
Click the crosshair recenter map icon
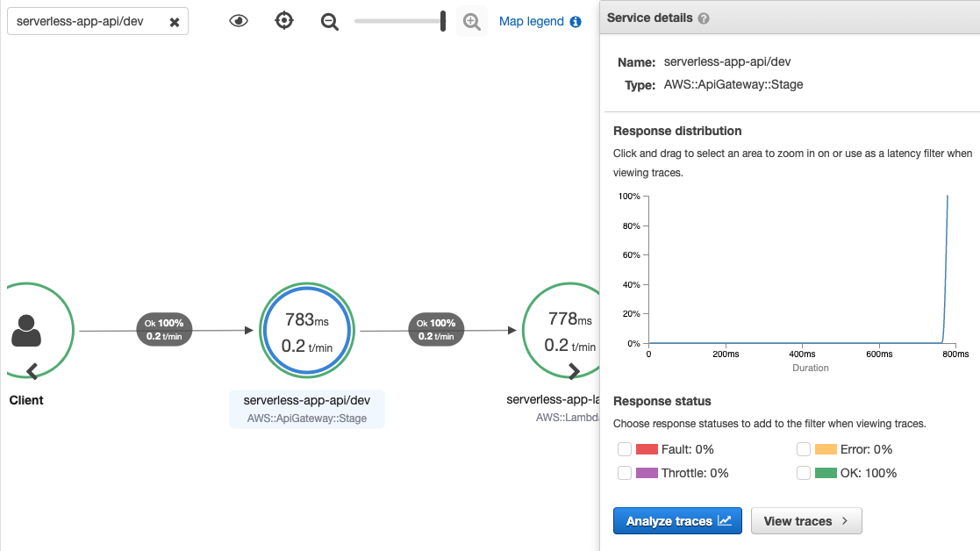pyautogui.click(x=283, y=20)
